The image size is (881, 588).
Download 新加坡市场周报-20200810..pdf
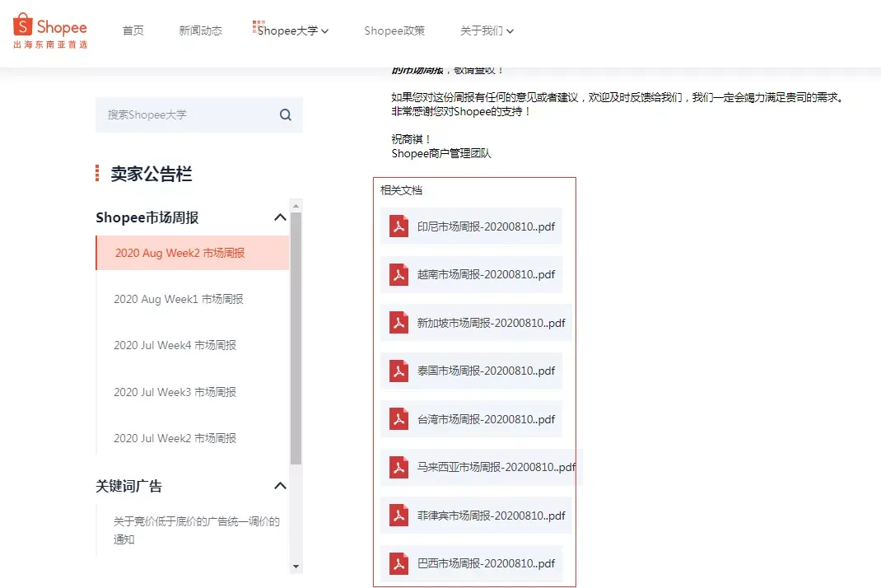coord(476,323)
